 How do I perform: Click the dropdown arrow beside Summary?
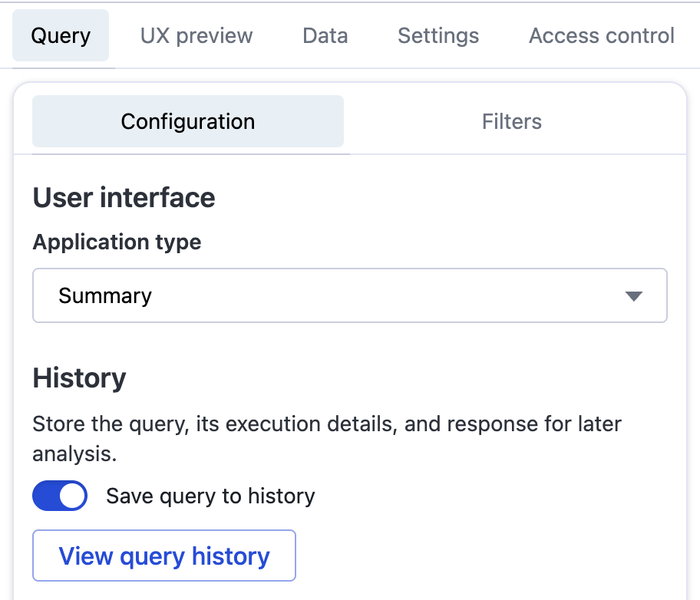(x=633, y=296)
